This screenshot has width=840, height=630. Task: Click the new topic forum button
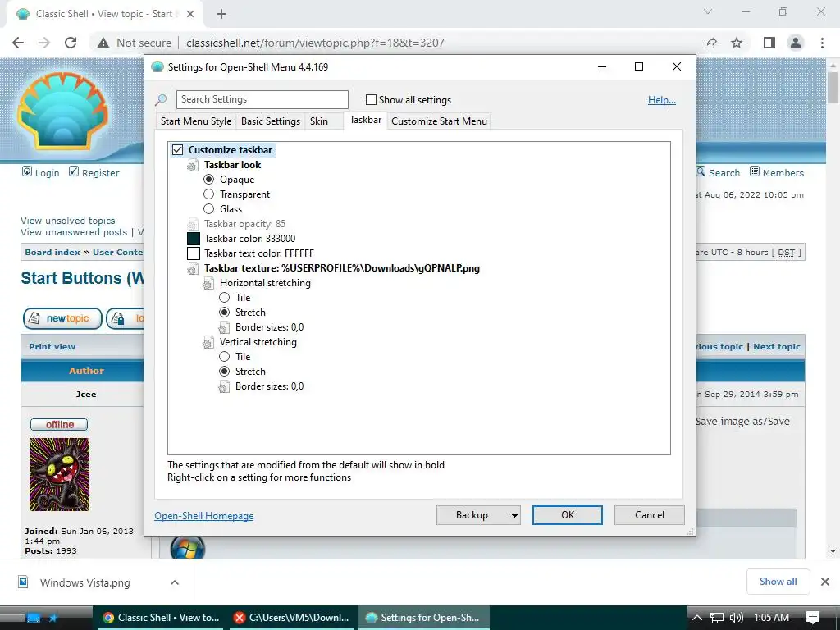[x=62, y=318]
